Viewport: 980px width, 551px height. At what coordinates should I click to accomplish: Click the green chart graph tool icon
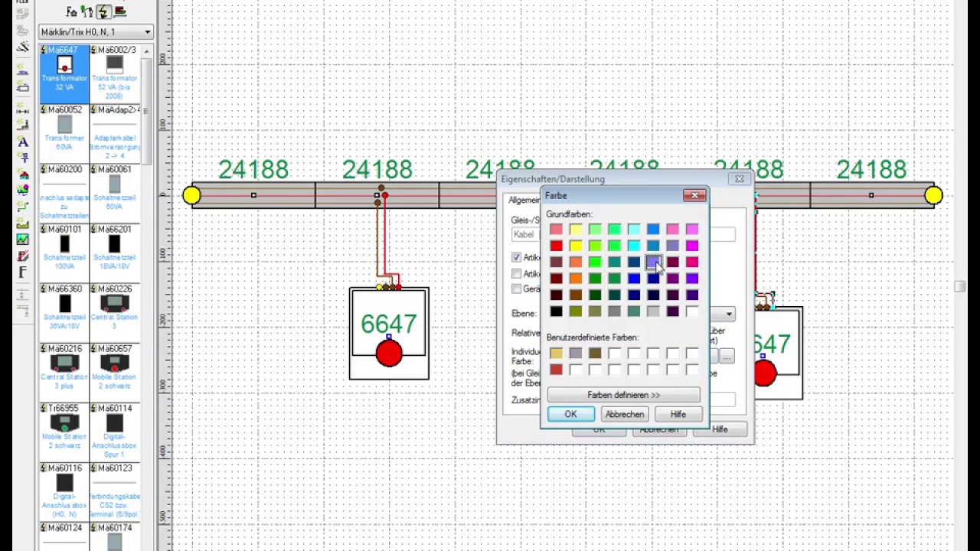(22, 240)
